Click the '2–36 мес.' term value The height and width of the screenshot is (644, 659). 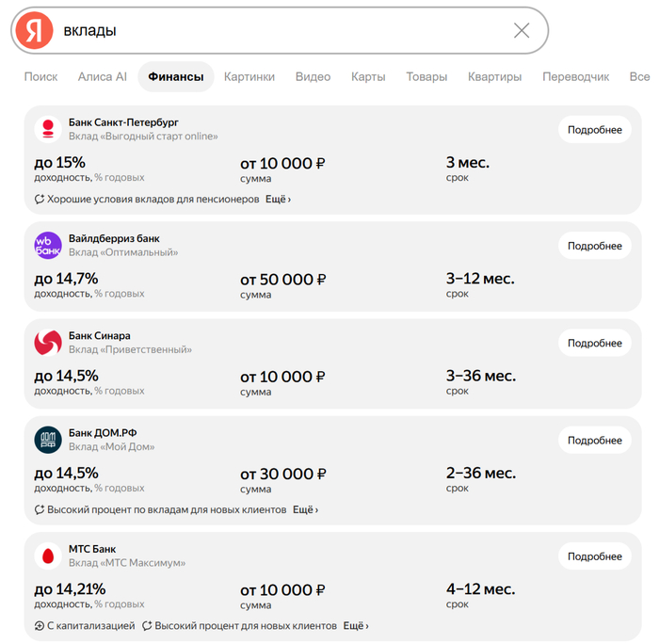click(481, 473)
